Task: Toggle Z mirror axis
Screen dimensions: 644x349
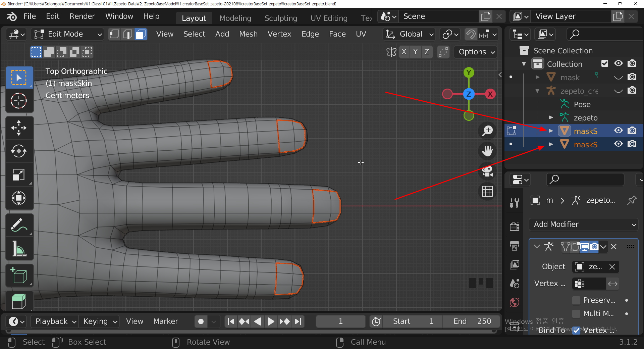Action: (x=427, y=52)
